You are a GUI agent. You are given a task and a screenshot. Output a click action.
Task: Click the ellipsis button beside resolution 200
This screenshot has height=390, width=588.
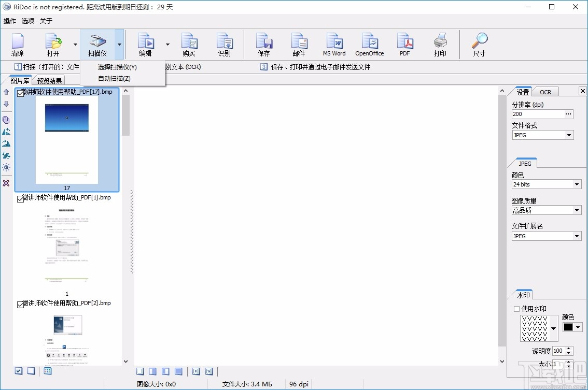[x=568, y=114]
